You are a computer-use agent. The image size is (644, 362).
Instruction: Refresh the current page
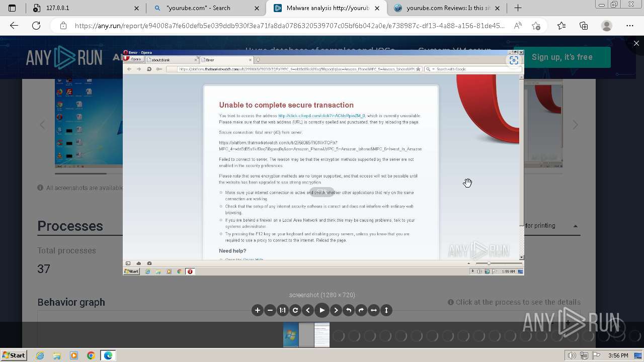click(x=36, y=26)
